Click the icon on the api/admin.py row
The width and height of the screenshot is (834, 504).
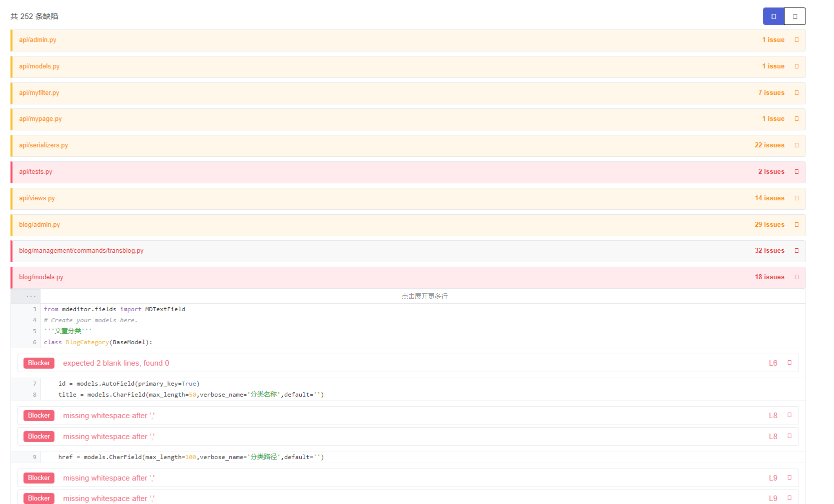(x=797, y=40)
